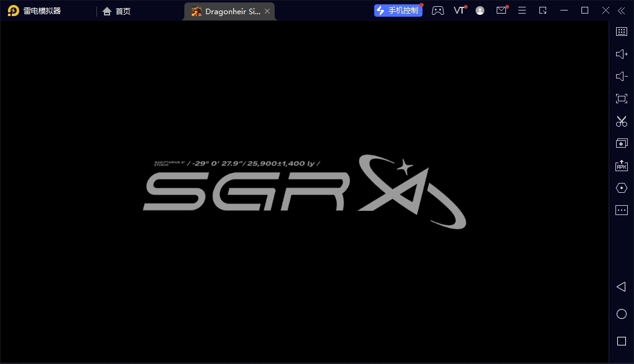
Task: Open Android recent apps square button
Action: tap(622, 341)
